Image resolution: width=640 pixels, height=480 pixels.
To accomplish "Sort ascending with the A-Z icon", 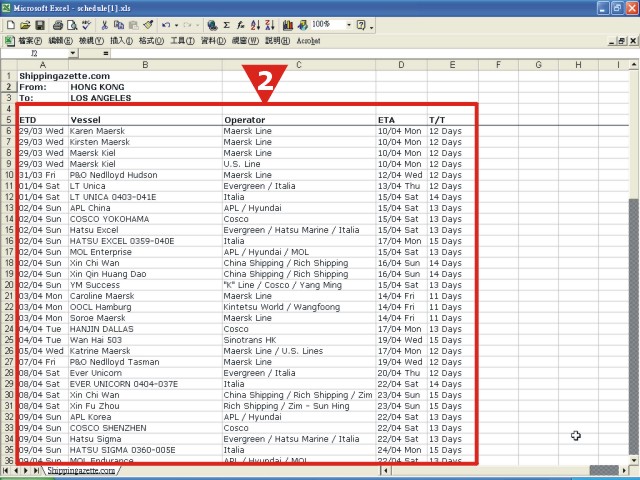I will 256,25.
